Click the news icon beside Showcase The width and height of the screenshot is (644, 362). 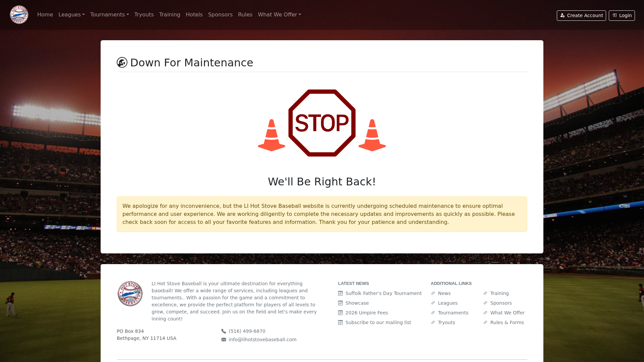pyautogui.click(x=340, y=303)
